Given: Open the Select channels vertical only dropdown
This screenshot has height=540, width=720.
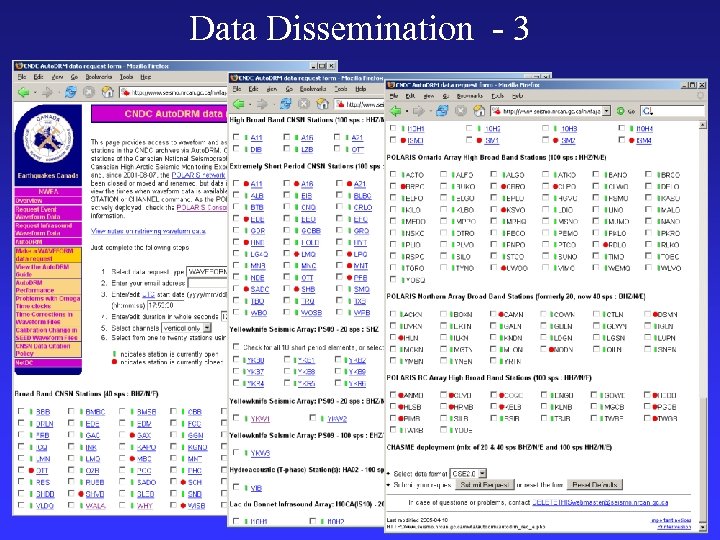Looking at the screenshot, I should [186, 327].
